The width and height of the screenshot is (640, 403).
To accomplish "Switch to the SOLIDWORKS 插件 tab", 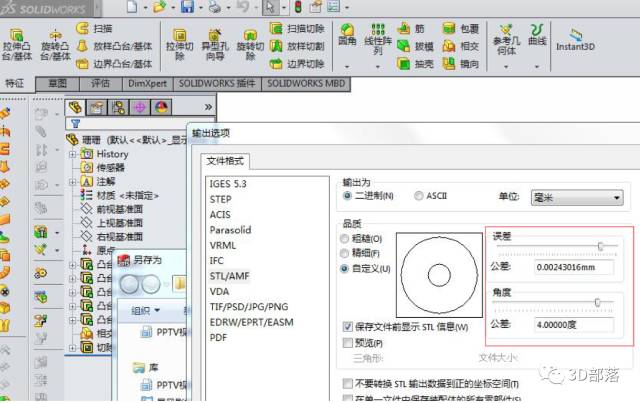I will (217, 84).
